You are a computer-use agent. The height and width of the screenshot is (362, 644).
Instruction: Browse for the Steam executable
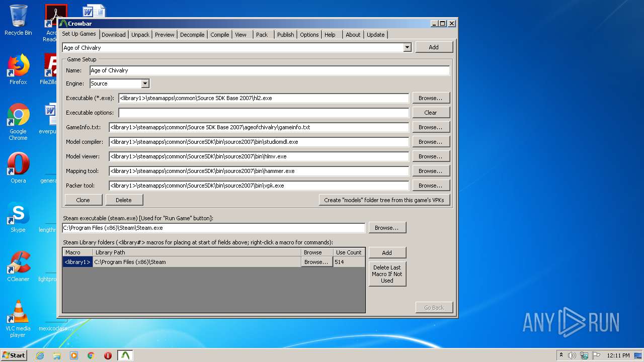(387, 228)
